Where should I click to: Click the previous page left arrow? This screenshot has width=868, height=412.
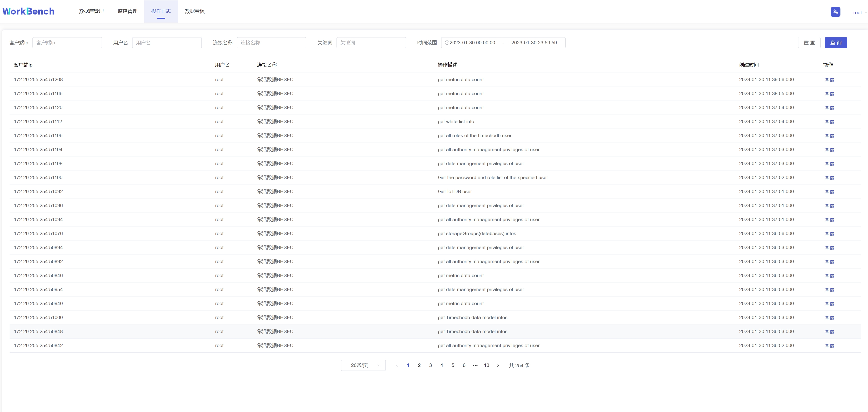[397, 365]
